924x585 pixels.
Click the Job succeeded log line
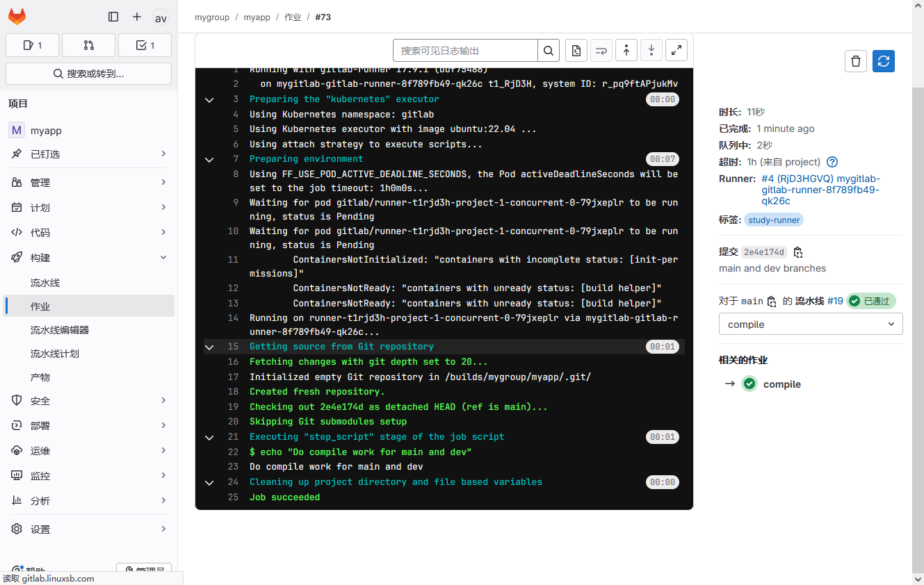point(285,497)
